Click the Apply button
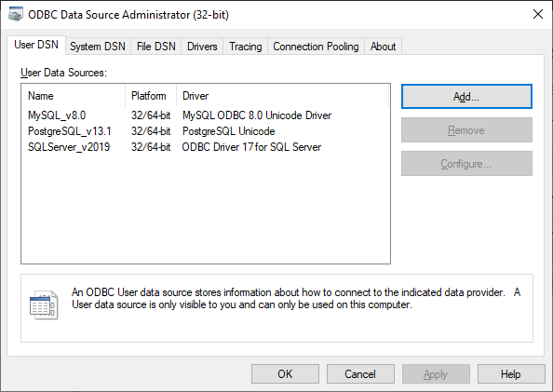Screen dimensions: 553x392 click(x=436, y=374)
